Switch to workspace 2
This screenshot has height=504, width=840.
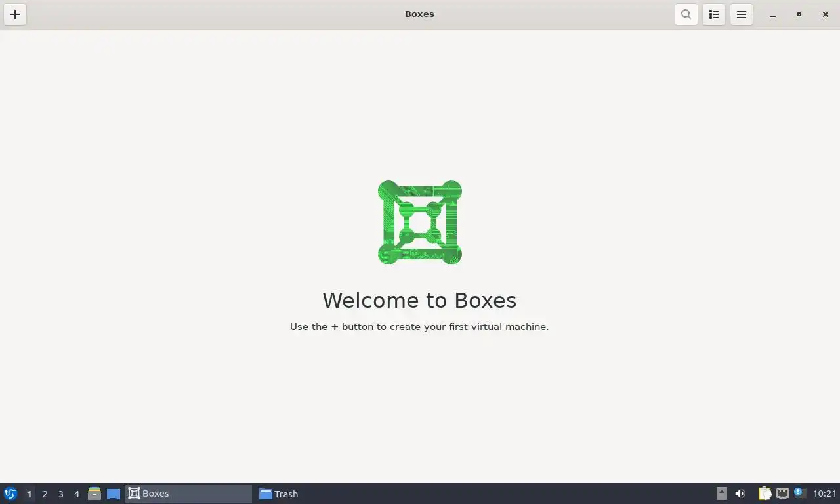coord(45,494)
